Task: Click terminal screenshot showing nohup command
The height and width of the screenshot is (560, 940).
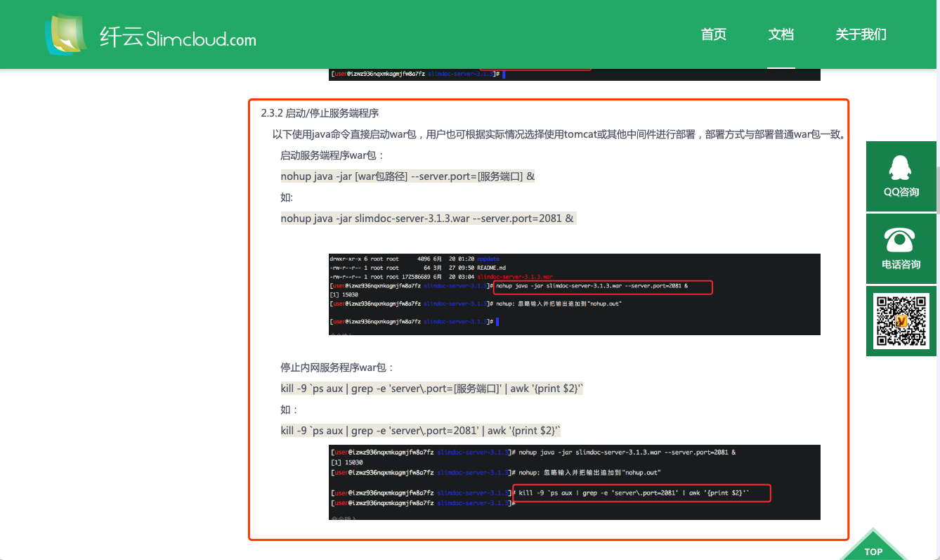Action: 575,294
